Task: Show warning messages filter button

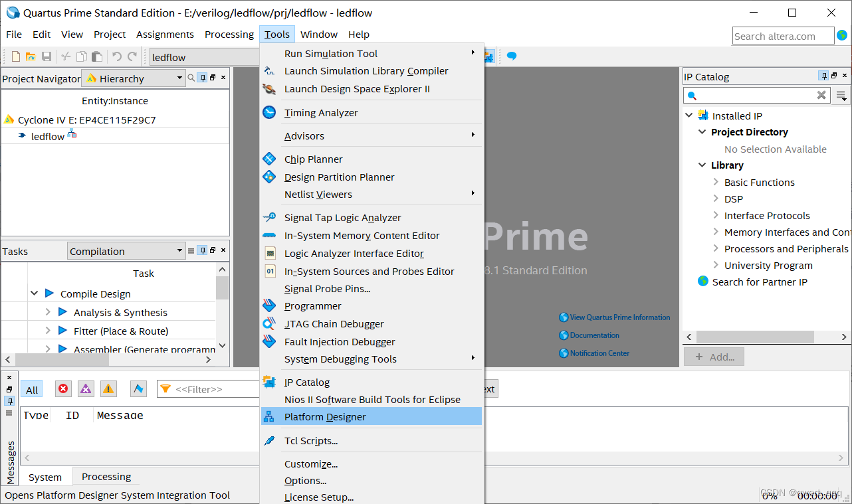Action: tap(108, 388)
